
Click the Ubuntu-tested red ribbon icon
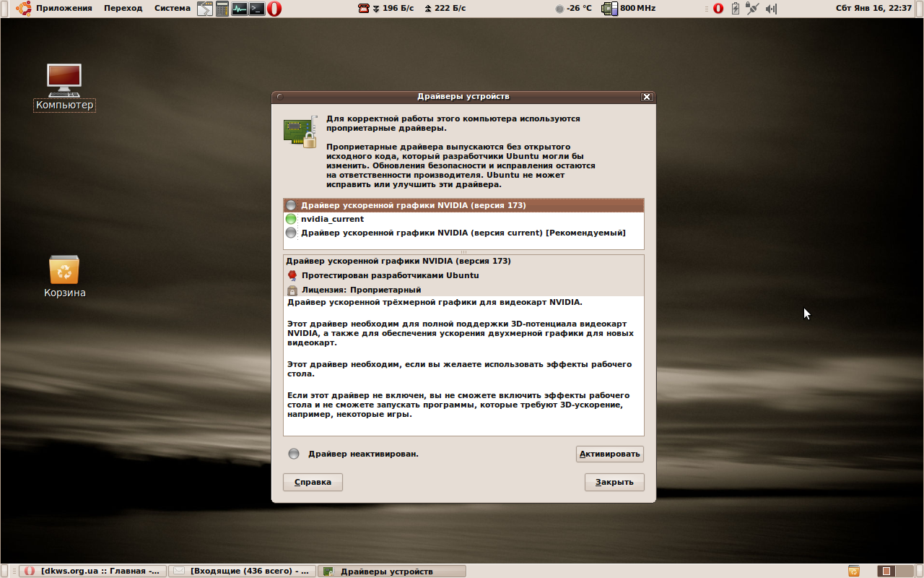pyautogui.click(x=292, y=275)
